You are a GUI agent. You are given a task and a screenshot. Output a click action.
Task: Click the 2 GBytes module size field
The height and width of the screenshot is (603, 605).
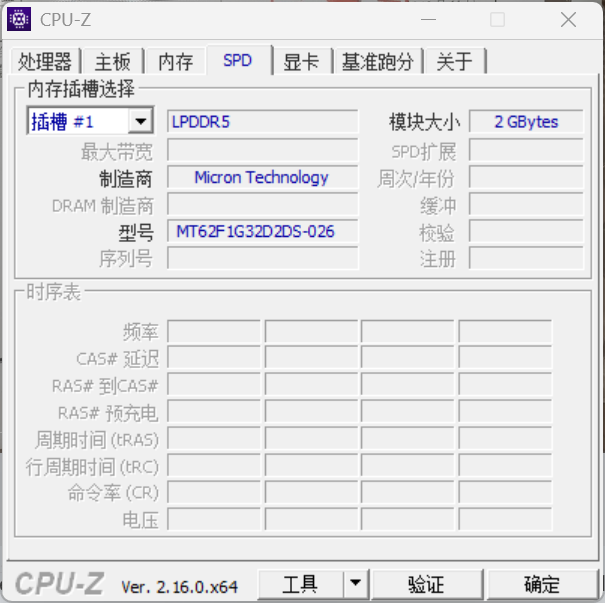(526, 122)
